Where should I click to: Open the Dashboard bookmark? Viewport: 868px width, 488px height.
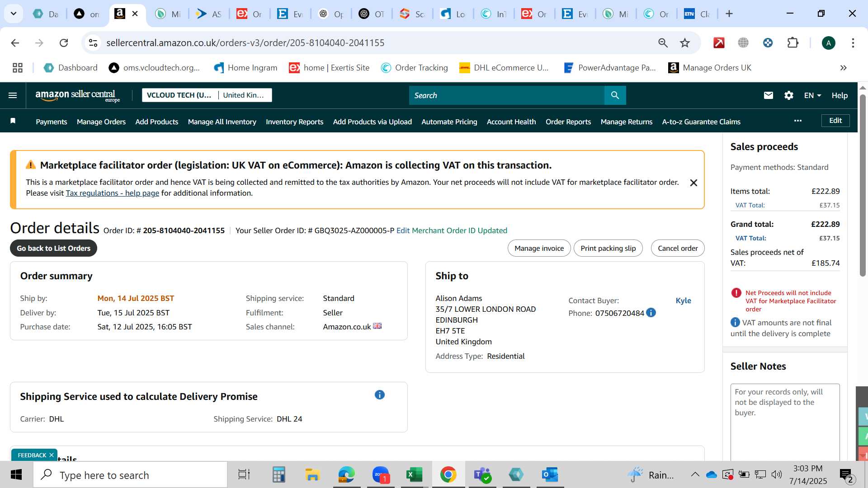(71, 68)
